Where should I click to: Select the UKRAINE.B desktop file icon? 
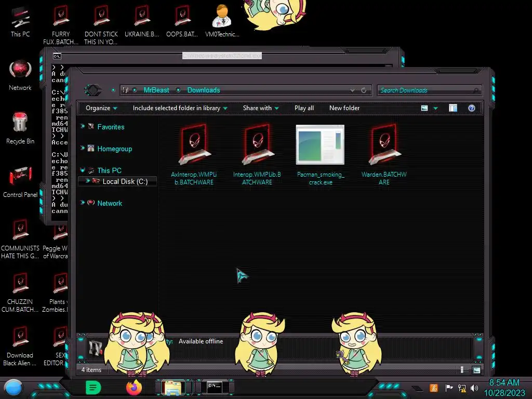(x=142, y=21)
